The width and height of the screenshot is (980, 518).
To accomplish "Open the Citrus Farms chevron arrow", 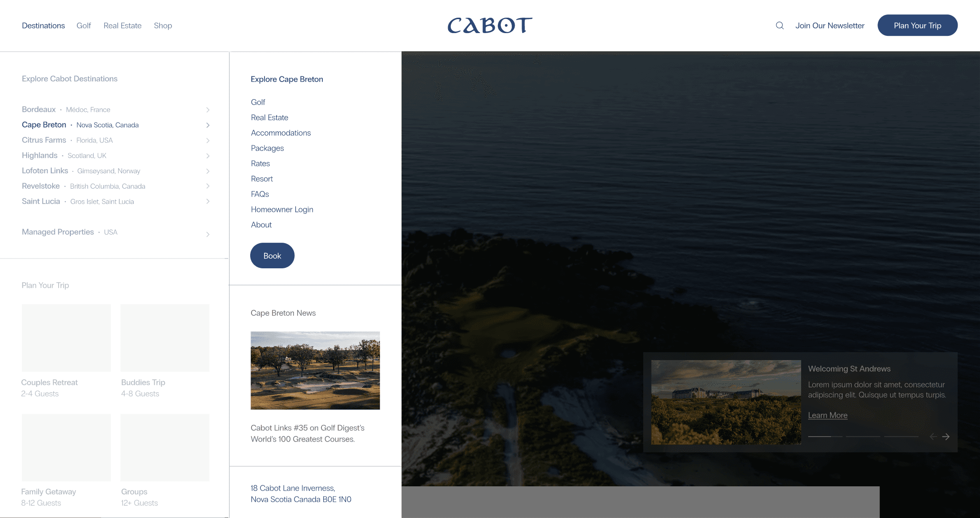I will 208,141.
